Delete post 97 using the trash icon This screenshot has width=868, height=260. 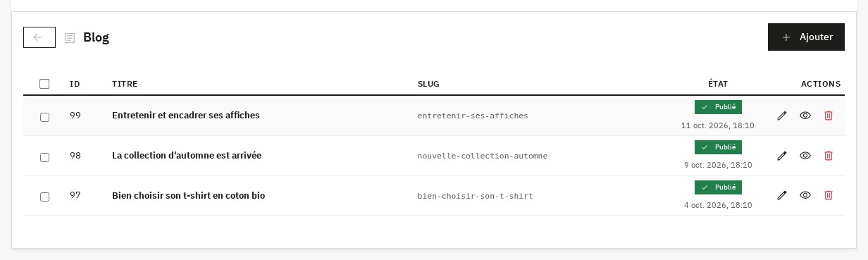click(829, 195)
